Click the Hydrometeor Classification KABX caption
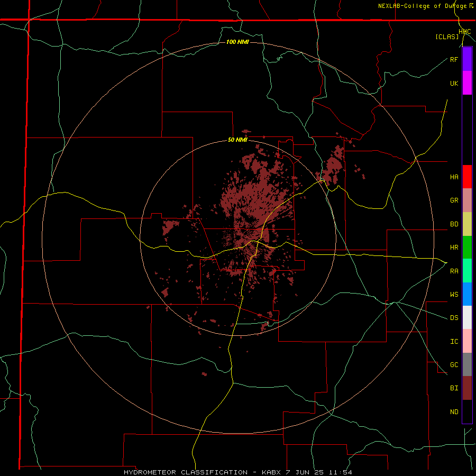This screenshot has width=476, height=476. (x=238, y=472)
